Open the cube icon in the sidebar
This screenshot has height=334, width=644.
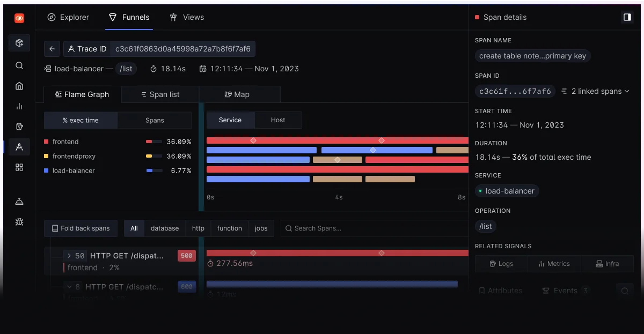(19, 43)
